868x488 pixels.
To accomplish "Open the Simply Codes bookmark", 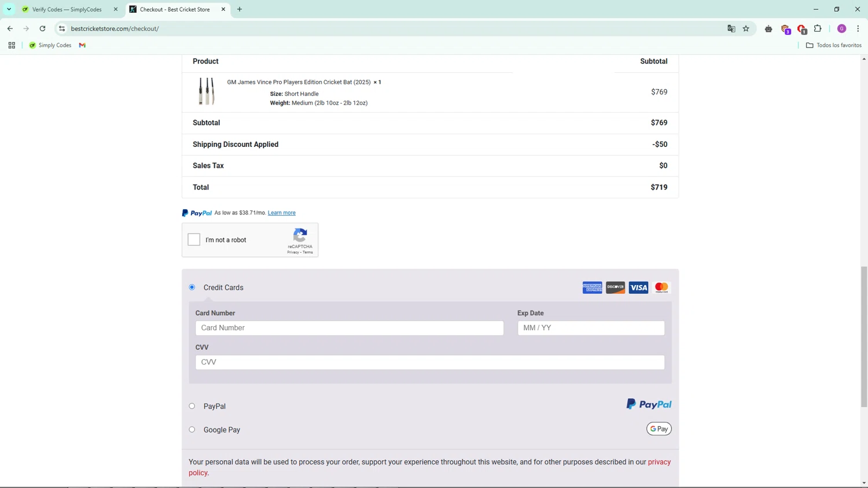I will [50, 45].
